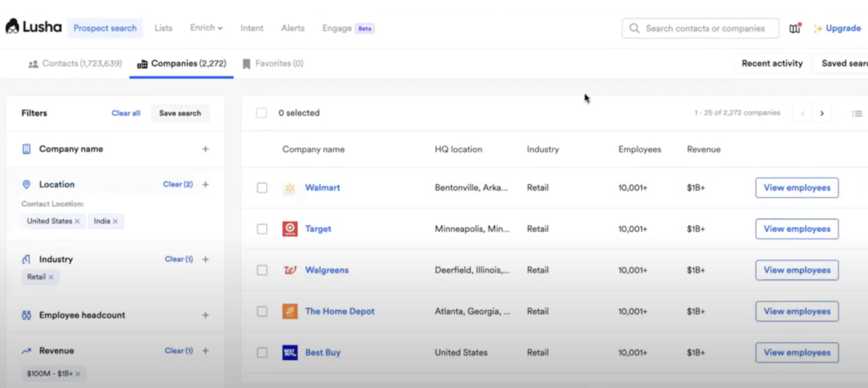Click Clear all filters link
This screenshot has height=388, width=868.
pos(126,113)
